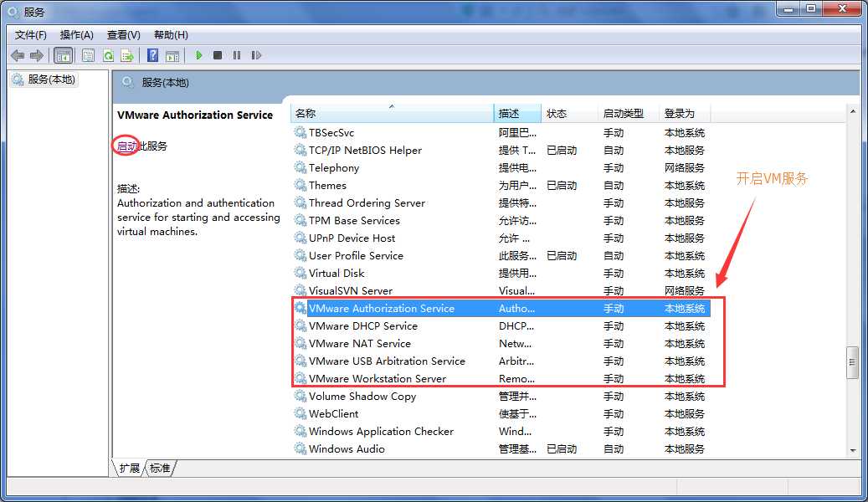
Task: Switch to the 标准 tab
Action: (x=160, y=469)
